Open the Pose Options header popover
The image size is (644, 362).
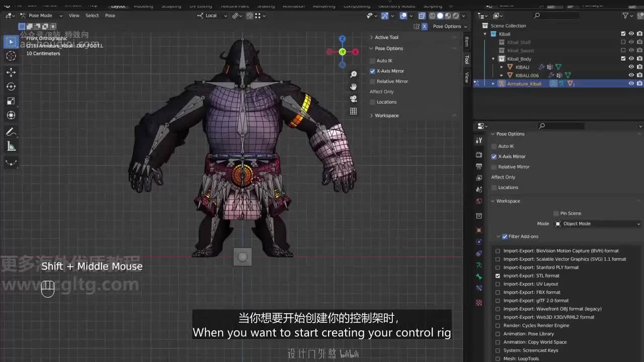[447, 26]
